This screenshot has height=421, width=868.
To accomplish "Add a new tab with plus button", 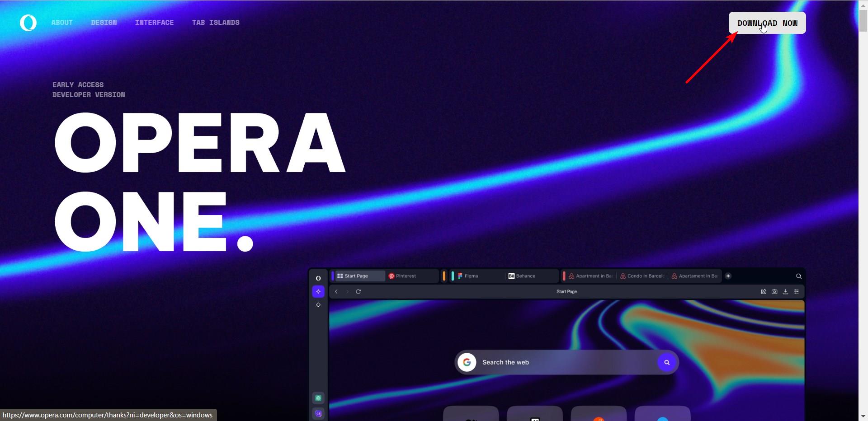I will pos(728,276).
